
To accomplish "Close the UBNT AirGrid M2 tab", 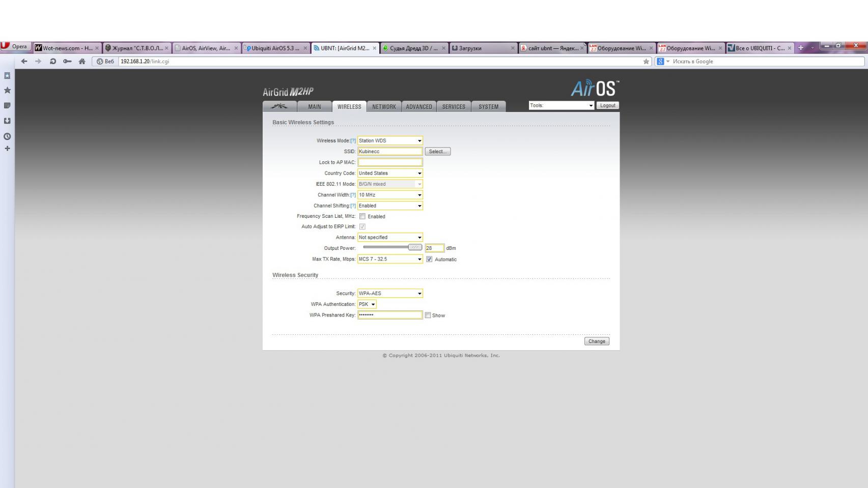I will point(374,48).
